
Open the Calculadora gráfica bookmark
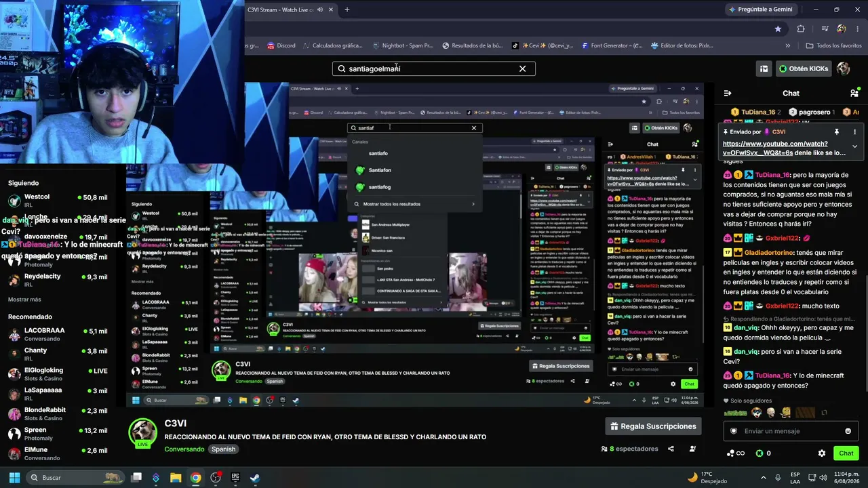[332, 46]
